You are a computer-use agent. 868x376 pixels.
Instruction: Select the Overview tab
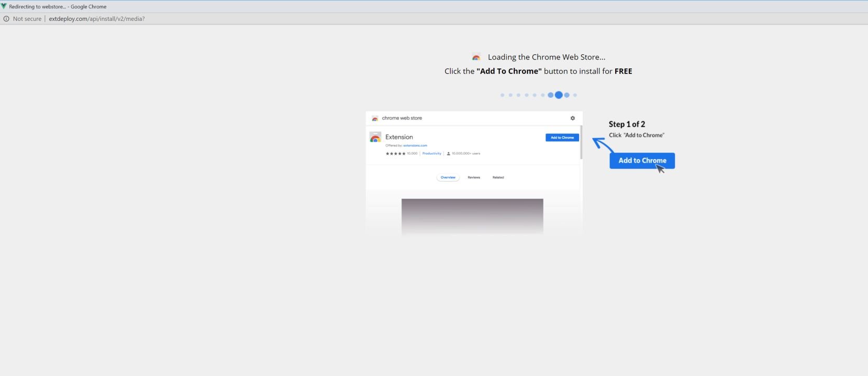448,177
